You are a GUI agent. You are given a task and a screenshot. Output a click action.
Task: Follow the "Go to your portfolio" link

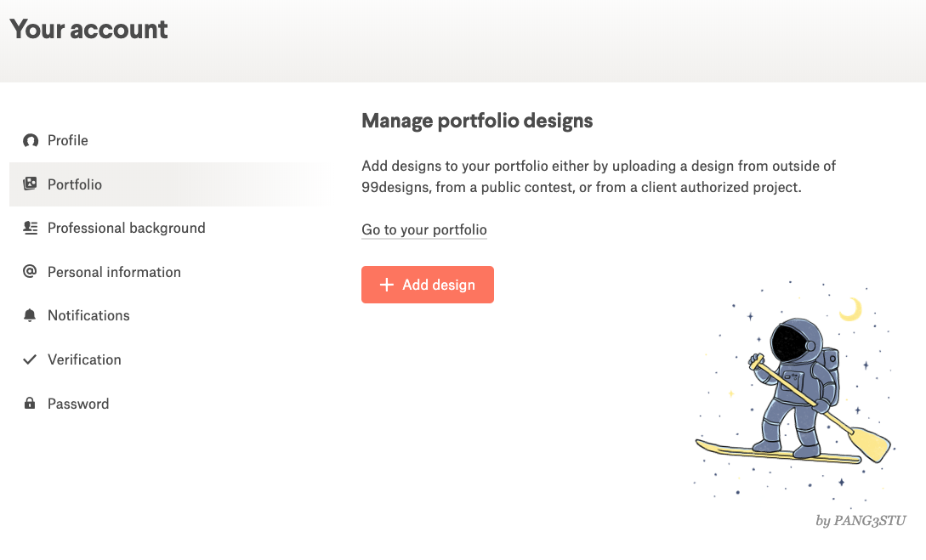(424, 229)
